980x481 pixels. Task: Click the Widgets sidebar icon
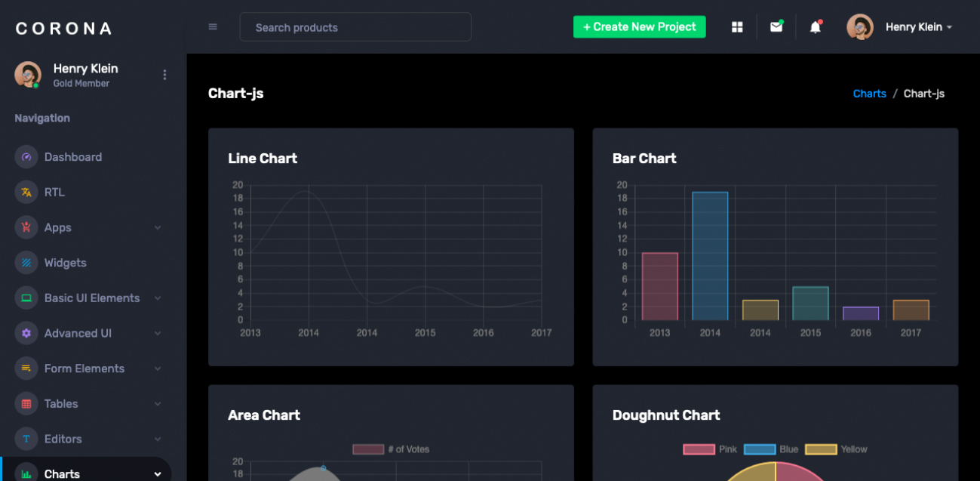[x=26, y=263]
